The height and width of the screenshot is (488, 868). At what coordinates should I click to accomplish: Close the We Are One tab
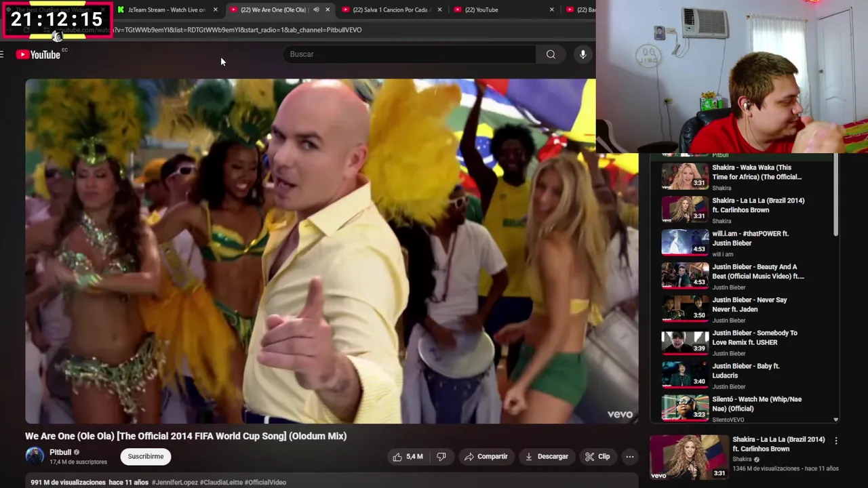pyautogui.click(x=328, y=9)
